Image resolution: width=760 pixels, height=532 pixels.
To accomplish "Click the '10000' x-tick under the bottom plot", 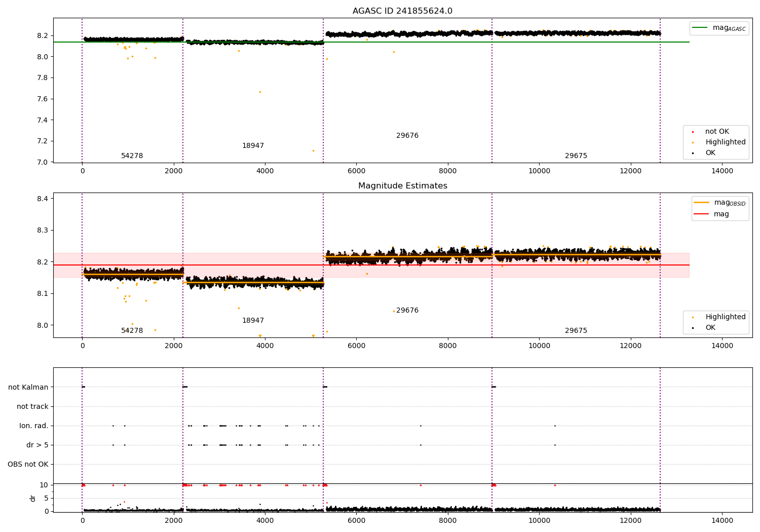I will coord(539,521).
